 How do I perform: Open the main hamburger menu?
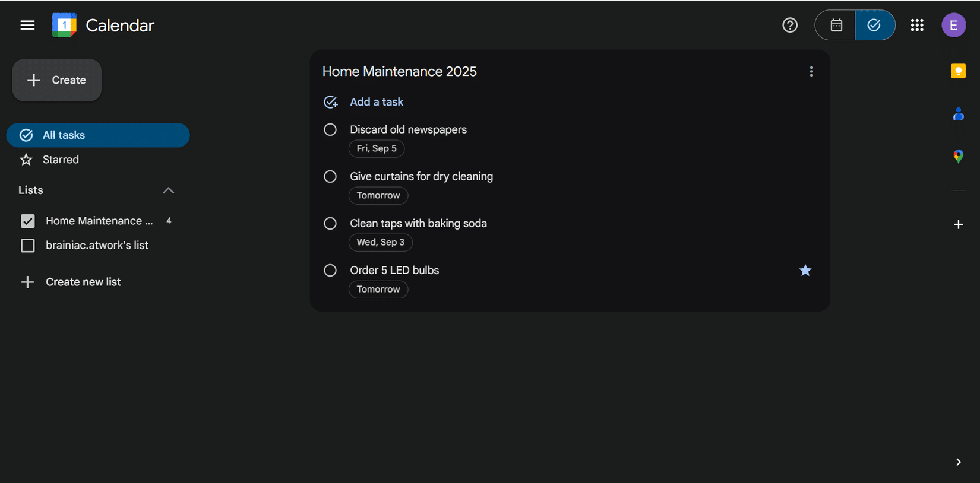pos(27,25)
